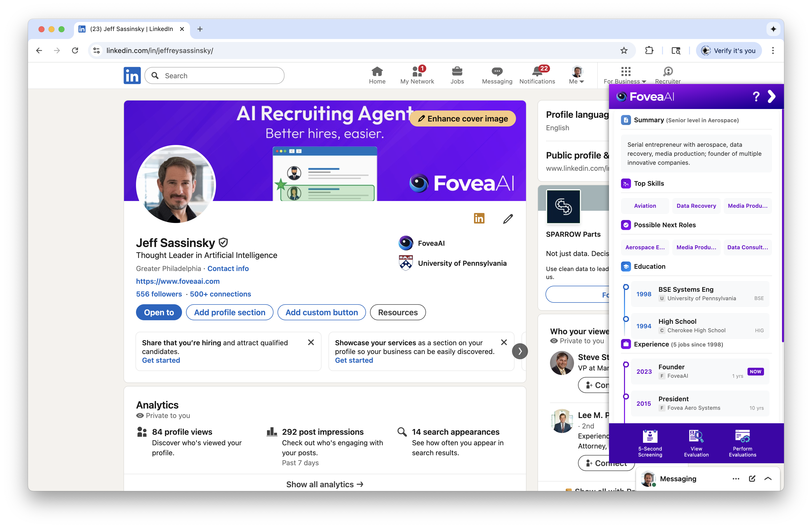Screen dimensions: 812x528
Task: Click next arrow on suggestion cards carousel
Action: pyautogui.click(x=519, y=351)
